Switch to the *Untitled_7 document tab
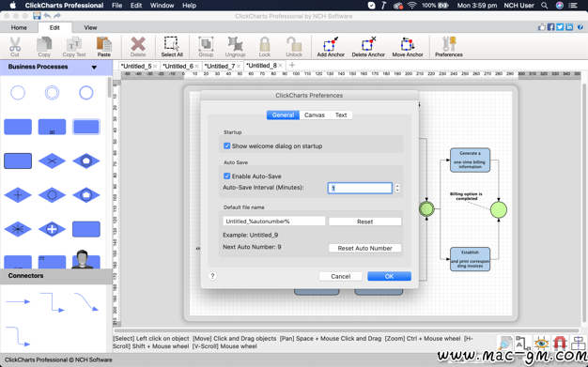This screenshot has width=588, height=367. tap(220, 66)
